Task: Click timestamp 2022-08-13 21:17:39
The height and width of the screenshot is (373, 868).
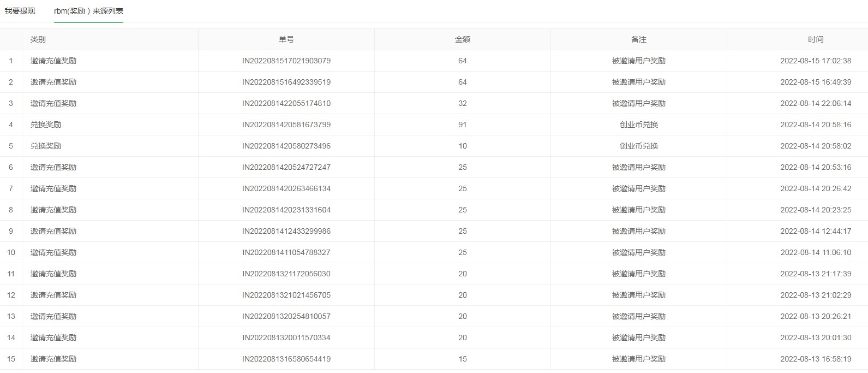Action: pyautogui.click(x=816, y=274)
